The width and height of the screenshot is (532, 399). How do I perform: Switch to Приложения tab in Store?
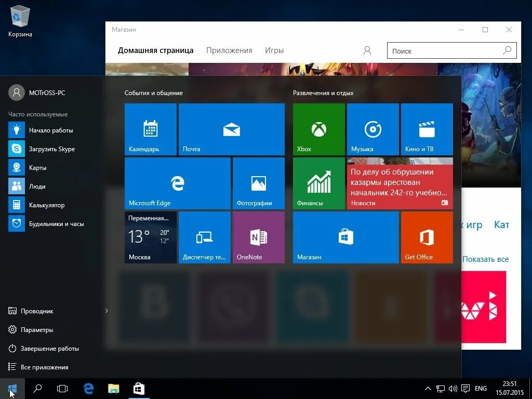click(229, 50)
